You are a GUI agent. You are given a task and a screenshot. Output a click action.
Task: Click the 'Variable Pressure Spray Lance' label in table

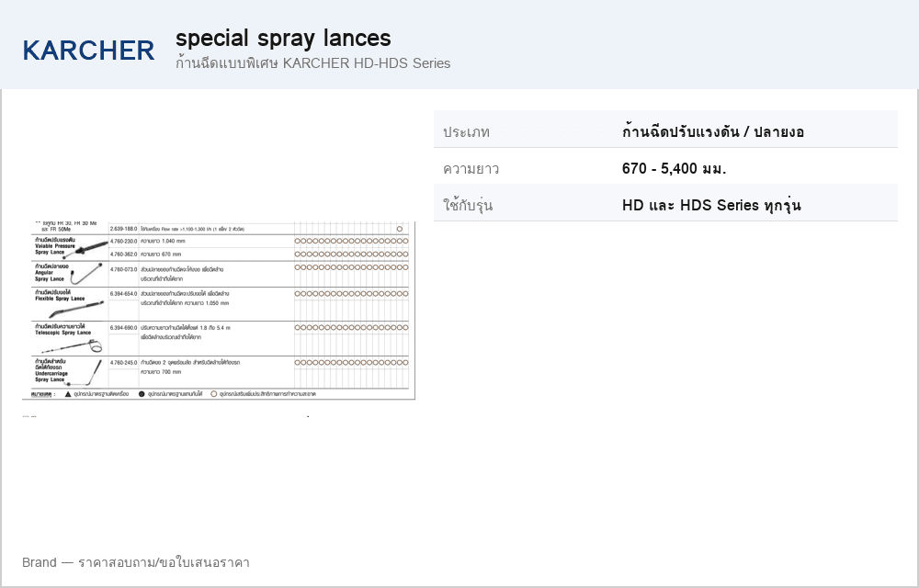pos(55,249)
